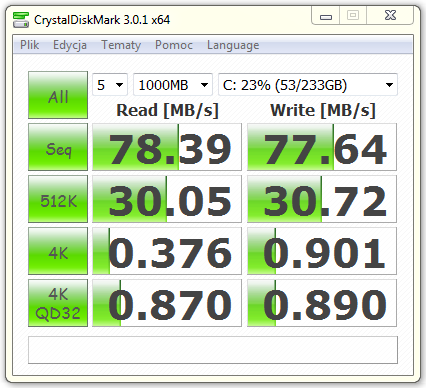Start the 512K random test
This screenshot has height=388, width=426.
[x=58, y=199]
